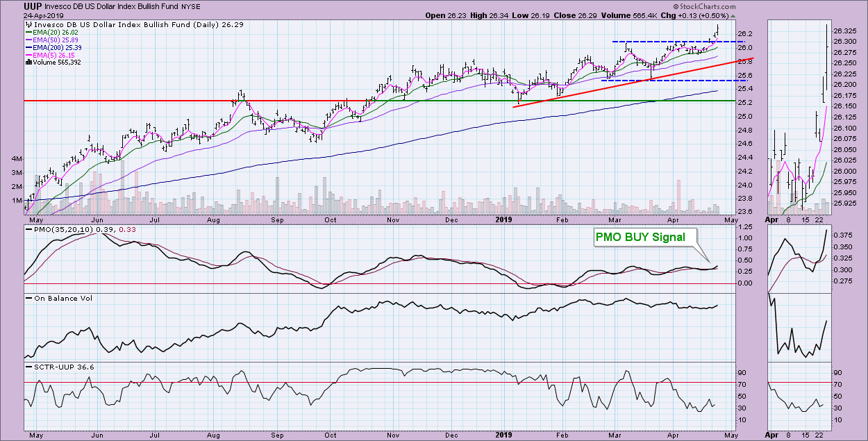This screenshot has width=868, height=441.
Task: Click the green line swatch beside EMA(20)
Action: pyautogui.click(x=28, y=32)
